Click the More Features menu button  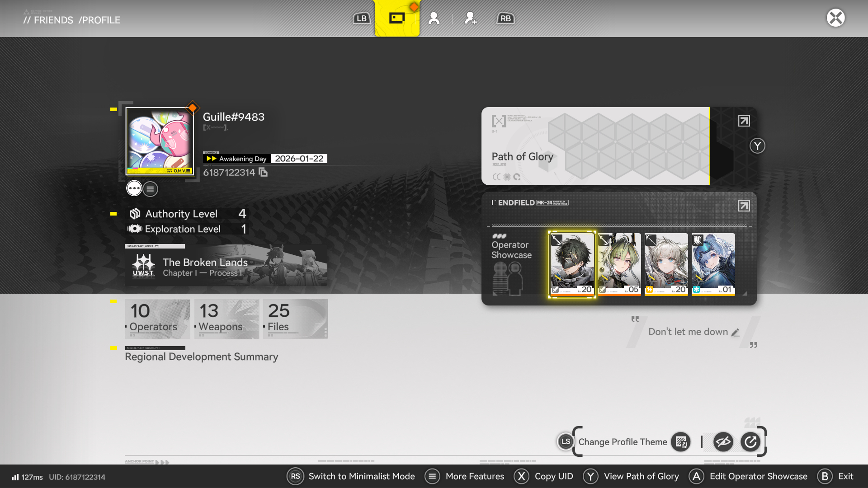(x=465, y=476)
